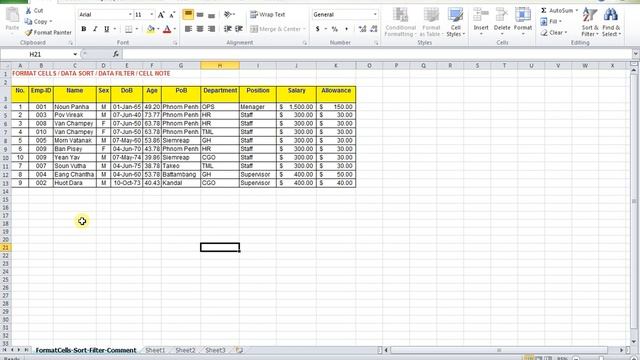Open the General number format dropdown
Viewport: 640px width, 360px height.
[x=375, y=15]
